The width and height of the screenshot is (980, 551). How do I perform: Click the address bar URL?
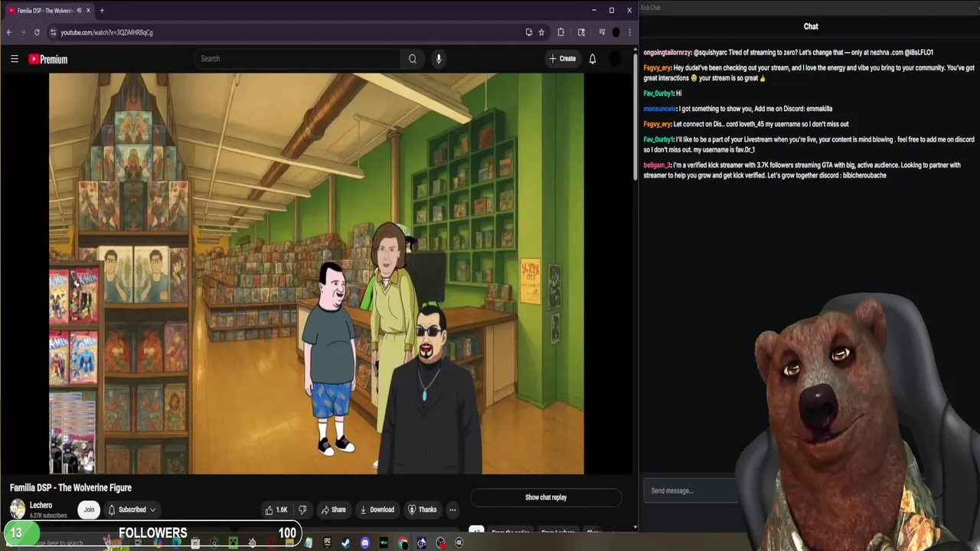pyautogui.click(x=106, y=32)
